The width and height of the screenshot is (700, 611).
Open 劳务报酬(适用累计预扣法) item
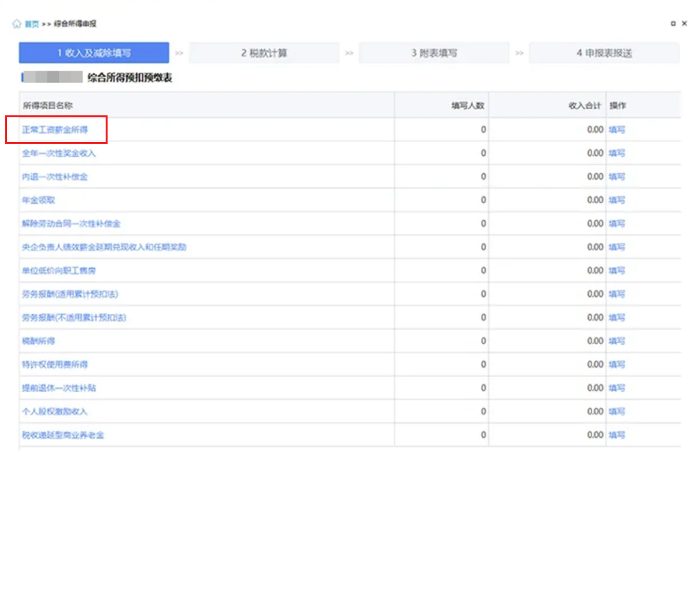[x=70, y=294]
